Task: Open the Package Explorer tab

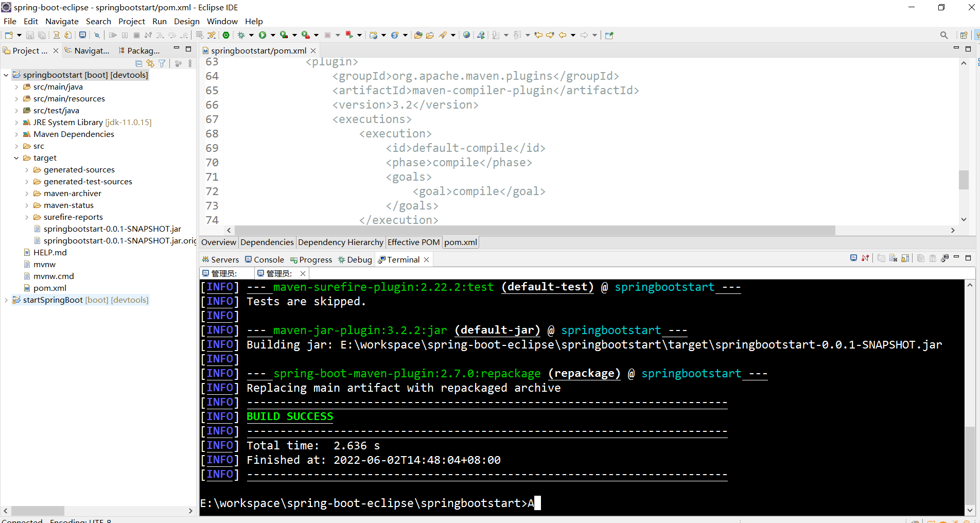Action: coord(139,50)
